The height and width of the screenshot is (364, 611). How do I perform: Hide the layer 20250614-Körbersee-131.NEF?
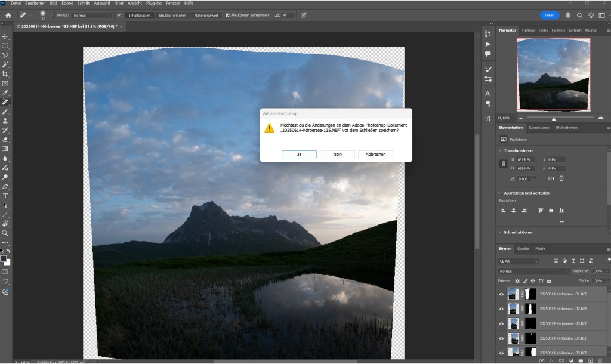tap(502, 294)
